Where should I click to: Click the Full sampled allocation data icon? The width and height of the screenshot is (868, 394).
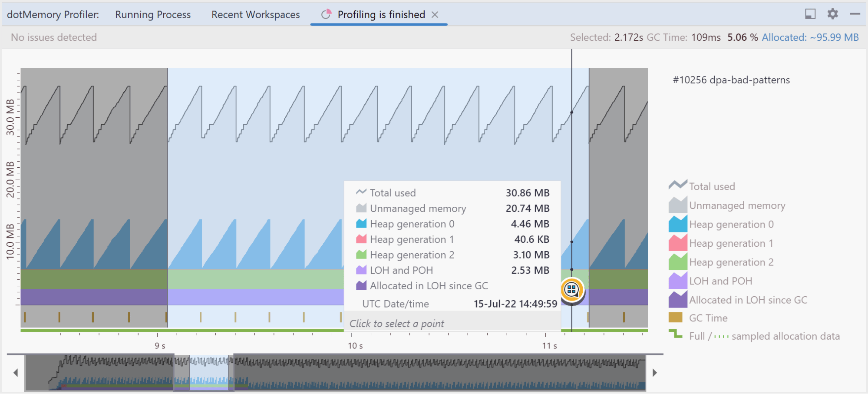pos(676,334)
